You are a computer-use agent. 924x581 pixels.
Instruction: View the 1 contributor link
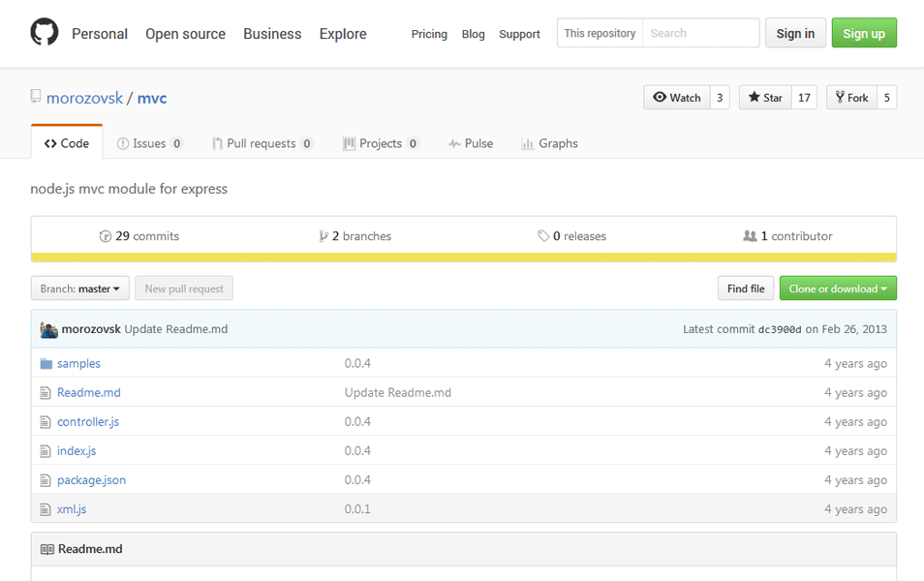click(x=787, y=235)
